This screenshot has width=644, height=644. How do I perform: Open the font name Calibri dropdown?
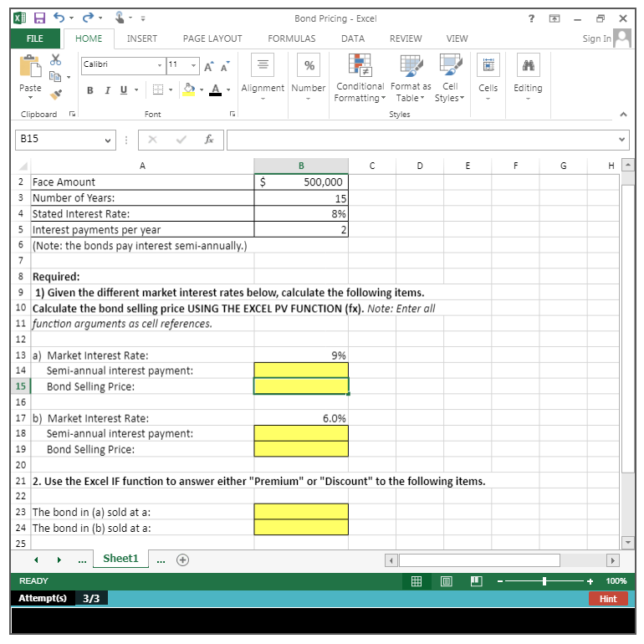click(x=160, y=66)
